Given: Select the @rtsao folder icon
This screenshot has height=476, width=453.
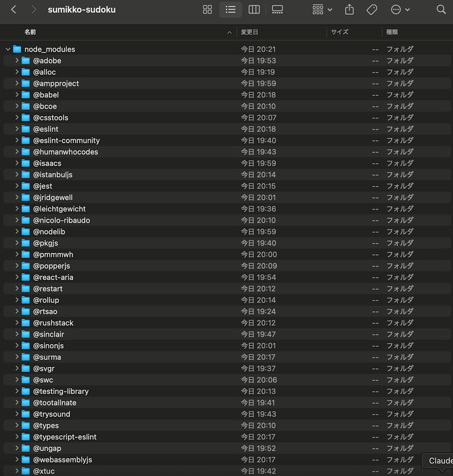Looking at the screenshot, I should click(26, 311).
